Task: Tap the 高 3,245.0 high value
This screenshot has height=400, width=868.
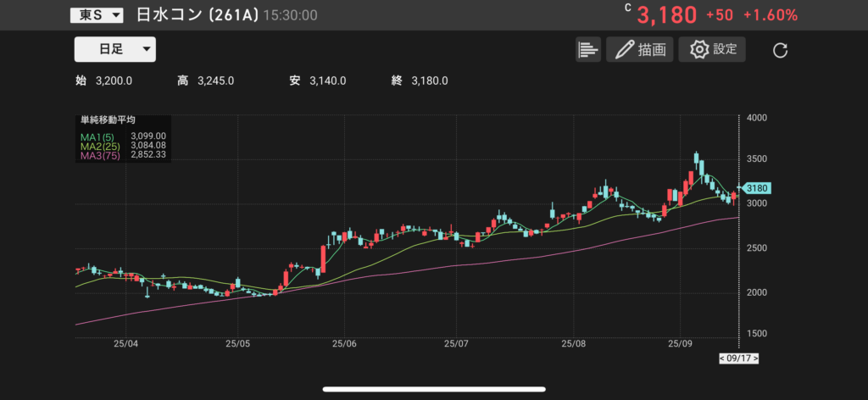Action: [206, 81]
